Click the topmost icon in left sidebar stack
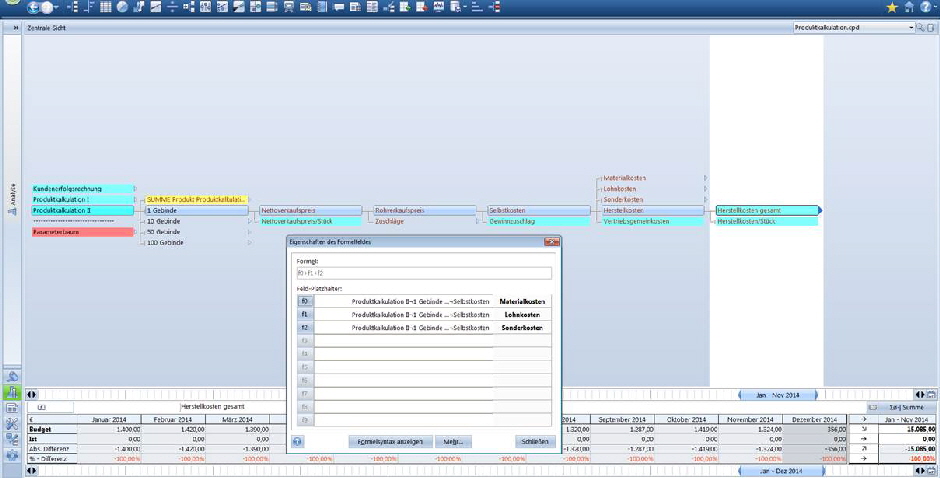The image size is (940, 478). (x=12, y=377)
